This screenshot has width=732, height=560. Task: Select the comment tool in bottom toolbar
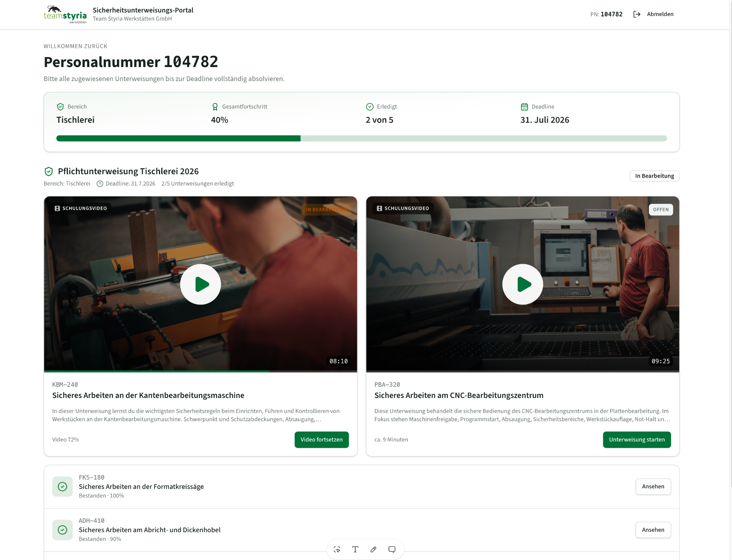[x=392, y=549]
